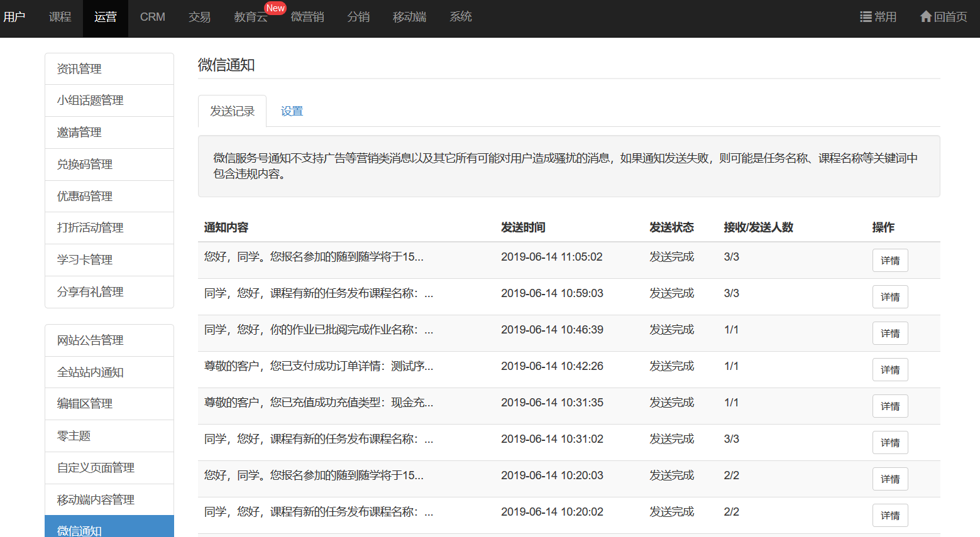Click 详情 for the 10:20:02 notification

(889, 516)
